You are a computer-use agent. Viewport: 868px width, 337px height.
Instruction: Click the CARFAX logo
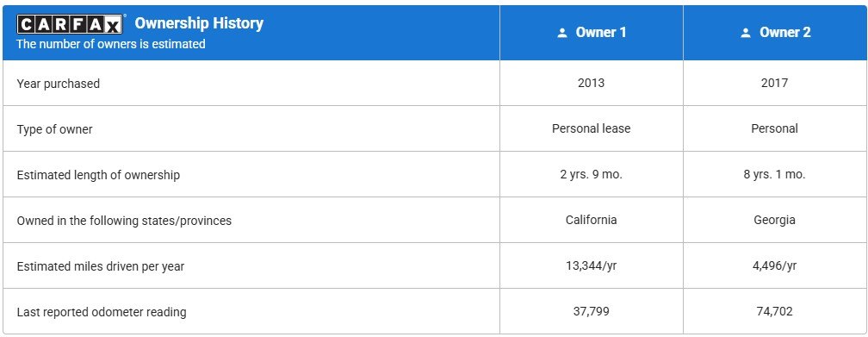click(x=69, y=24)
